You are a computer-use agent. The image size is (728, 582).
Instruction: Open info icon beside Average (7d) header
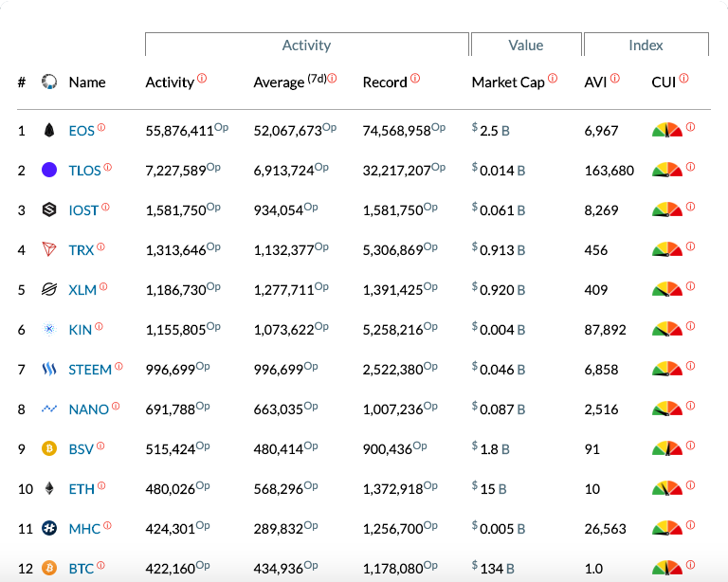pyautogui.click(x=332, y=78)
